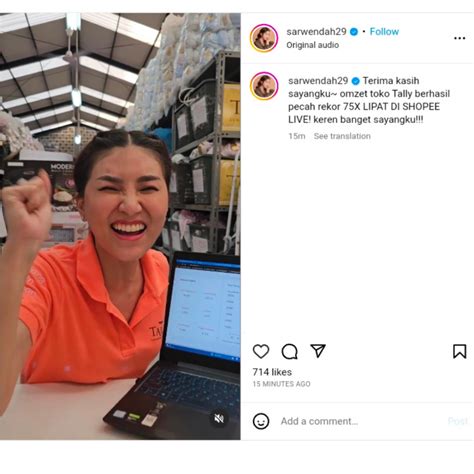View the 714 likes list

[x=272, y=372]
